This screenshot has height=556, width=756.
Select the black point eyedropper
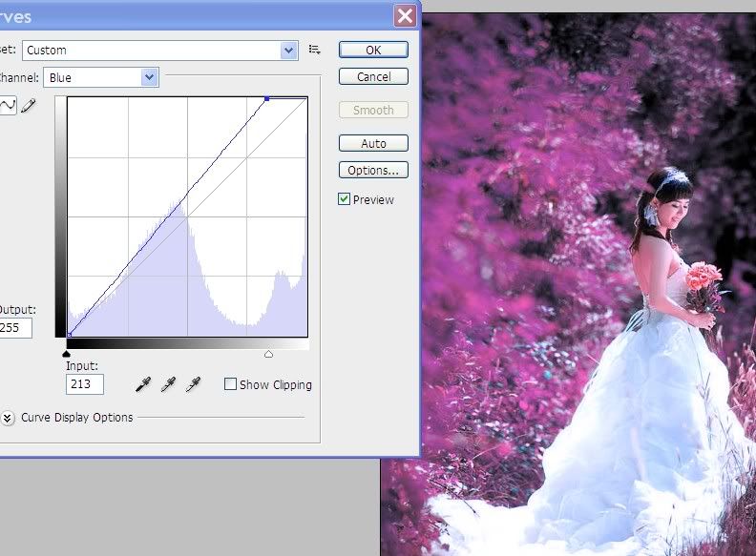click(143, 384)
